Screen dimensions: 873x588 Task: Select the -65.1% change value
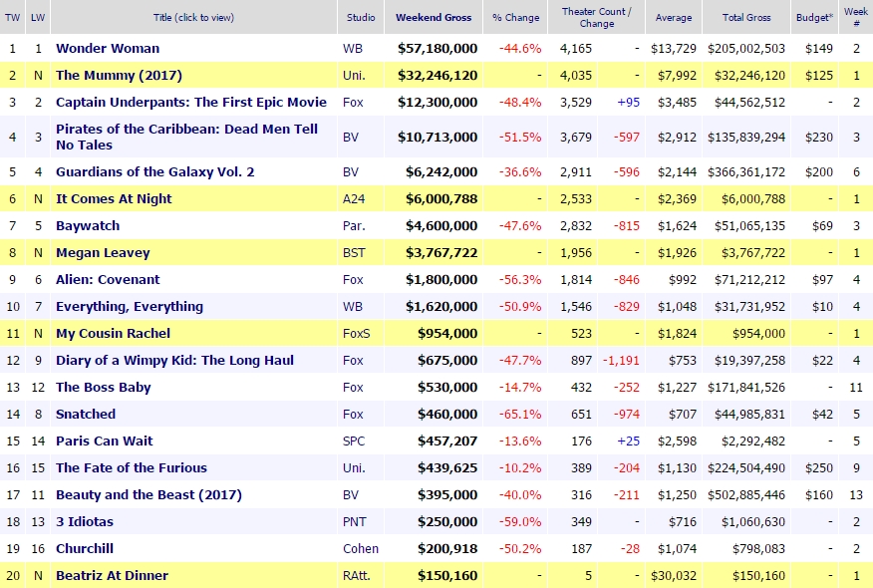(520, 415)
